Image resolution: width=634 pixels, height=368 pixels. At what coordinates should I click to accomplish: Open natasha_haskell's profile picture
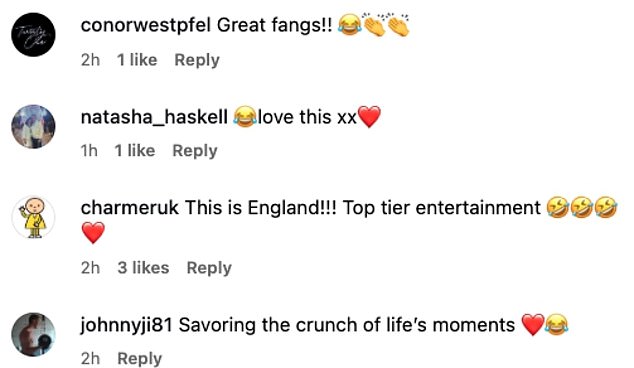[x=33, y=126]
